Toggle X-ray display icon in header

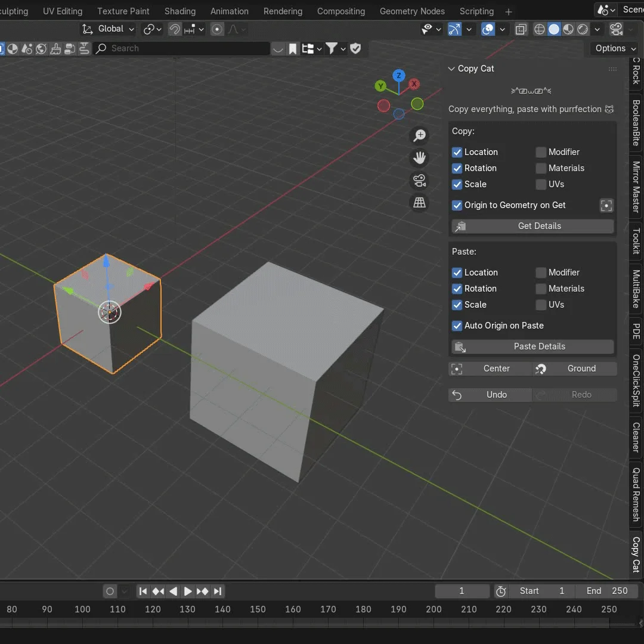click(x=521, y=29)
